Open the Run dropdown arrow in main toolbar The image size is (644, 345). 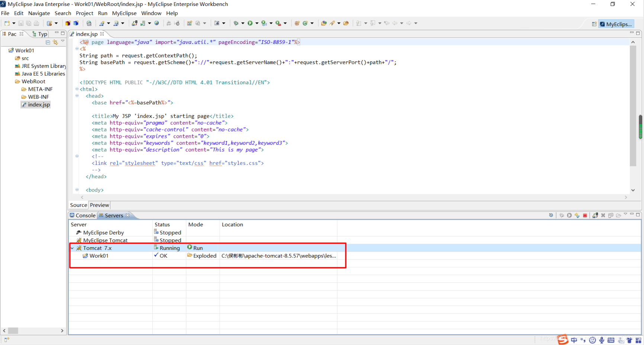[x=257, y=23]
